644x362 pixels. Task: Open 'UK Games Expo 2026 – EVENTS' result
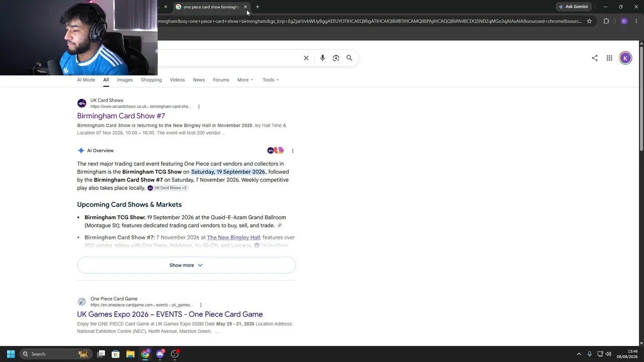(x=170, y=314)
